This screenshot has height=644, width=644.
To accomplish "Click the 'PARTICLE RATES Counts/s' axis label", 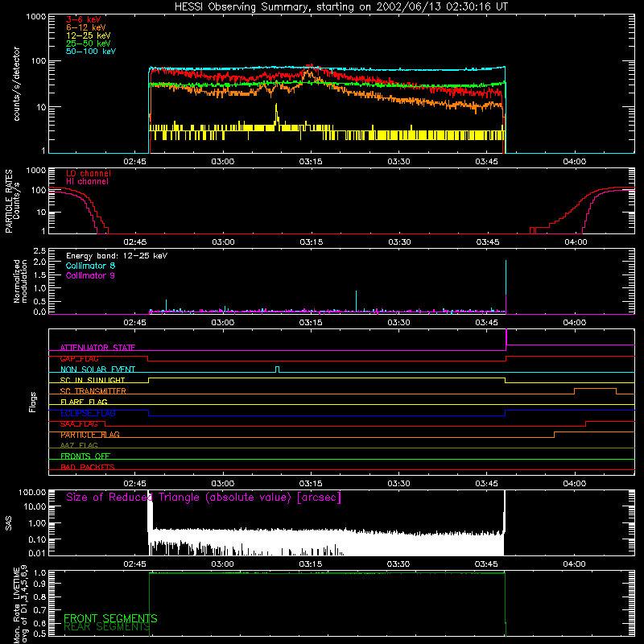I will (12, 201).
